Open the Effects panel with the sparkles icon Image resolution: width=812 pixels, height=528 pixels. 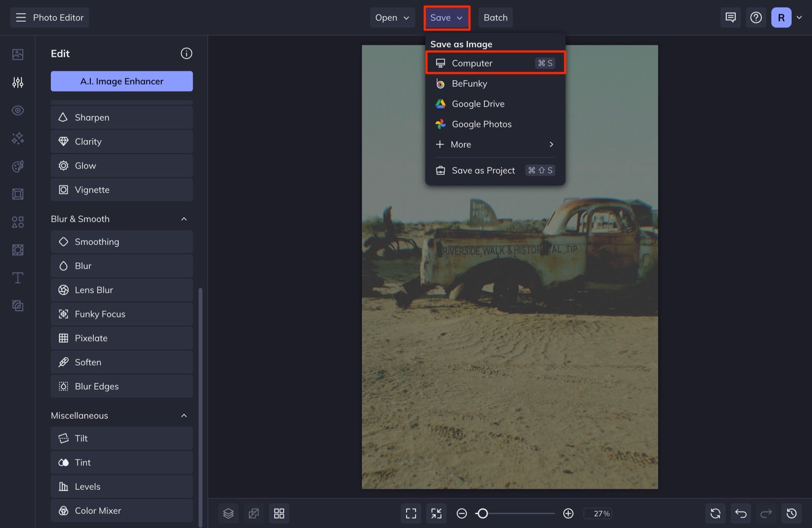pyautogui.click(x=17, y=138)
